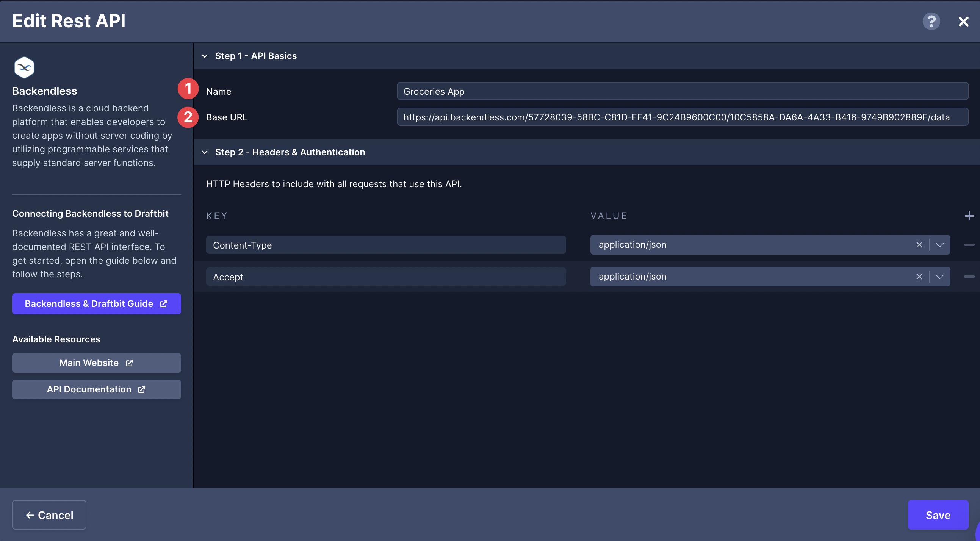This screenshot has height=541, width=980.
Task: Open the Backendless & Draftbit Guide
Action: pos(96,304)
